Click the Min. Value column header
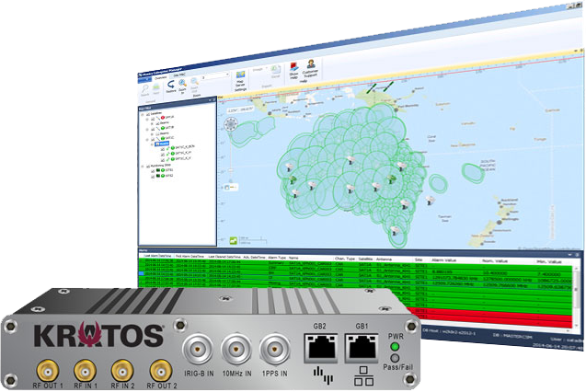 click(x=549, y=261)
